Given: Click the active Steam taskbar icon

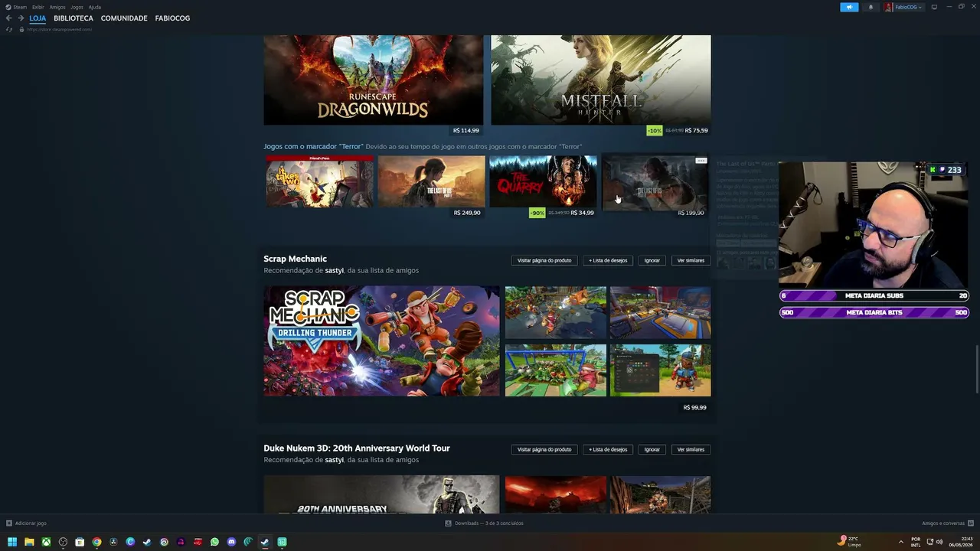Looking at the screenshot, I should (x=265, y=542).
